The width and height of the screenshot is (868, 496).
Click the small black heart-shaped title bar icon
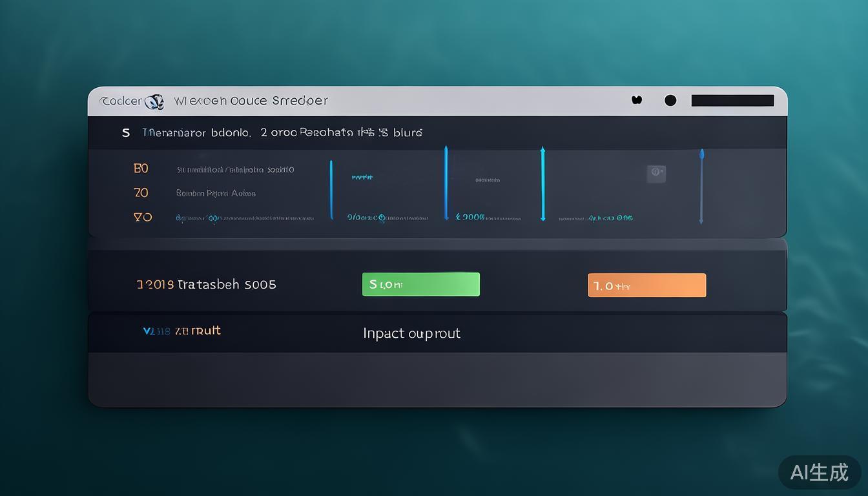tap(637, 100)
